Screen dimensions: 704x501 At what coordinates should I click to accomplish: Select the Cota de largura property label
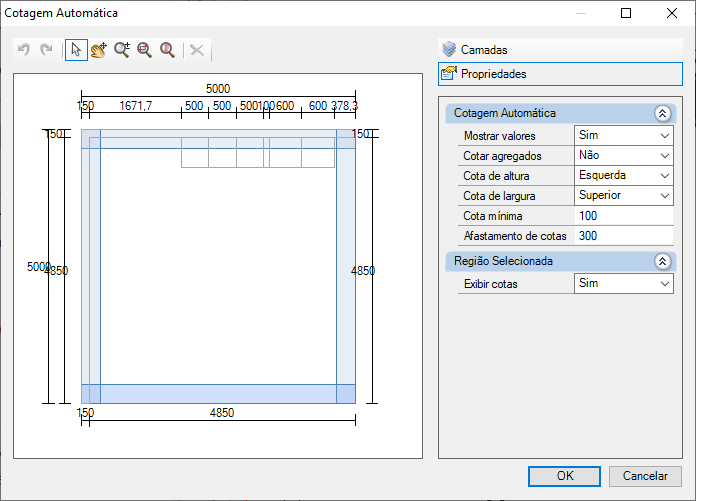tap(499, 196)
